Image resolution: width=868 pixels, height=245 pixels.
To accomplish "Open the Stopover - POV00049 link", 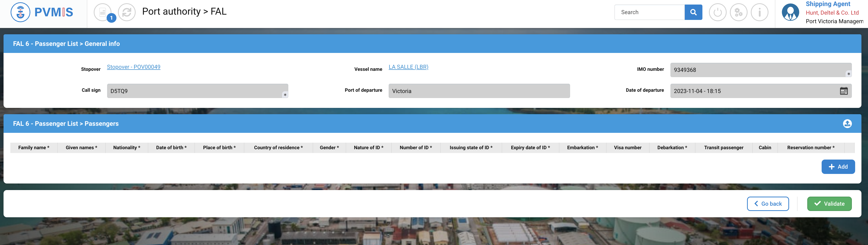I will pyautogui.click(x=133, y=67).
